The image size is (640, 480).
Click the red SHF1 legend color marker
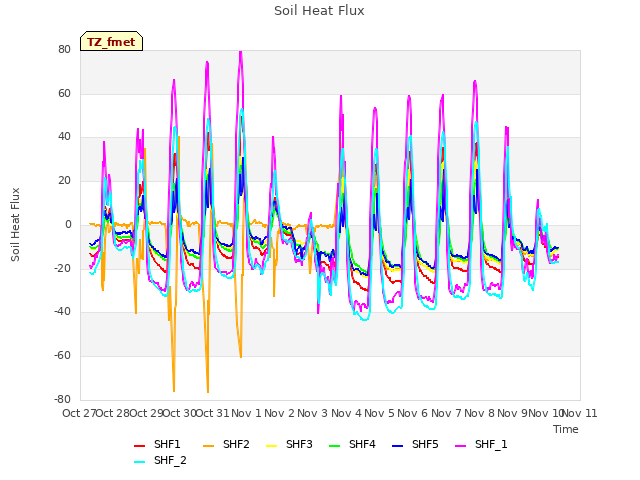(140, 446)
